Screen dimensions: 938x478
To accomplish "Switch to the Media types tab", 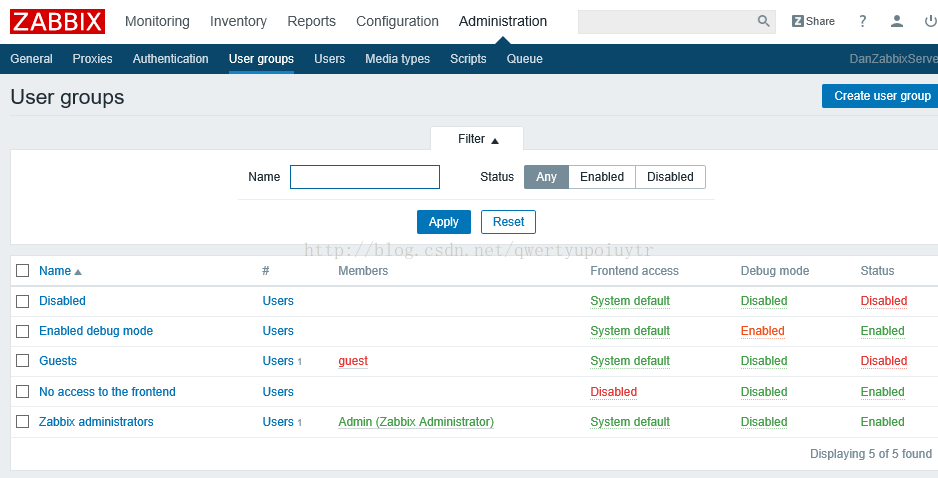I will point(397,59).
